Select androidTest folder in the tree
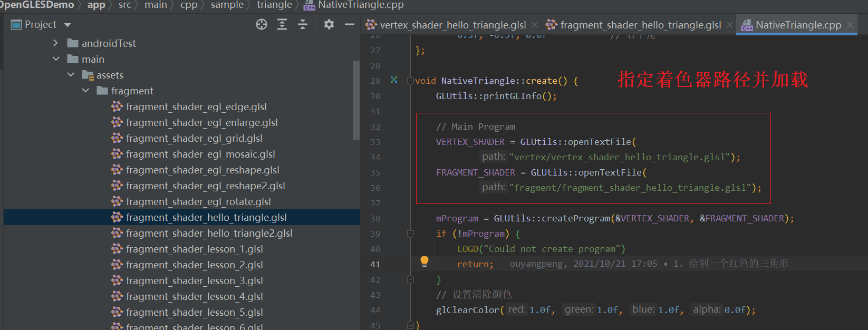This screenshot has width=868, height=330. [109, 43]
